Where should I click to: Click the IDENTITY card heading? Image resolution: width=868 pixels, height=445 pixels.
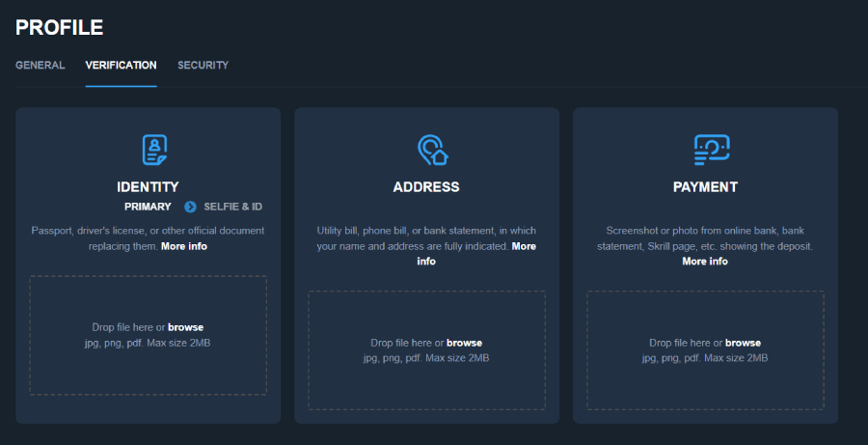[148, 186]
